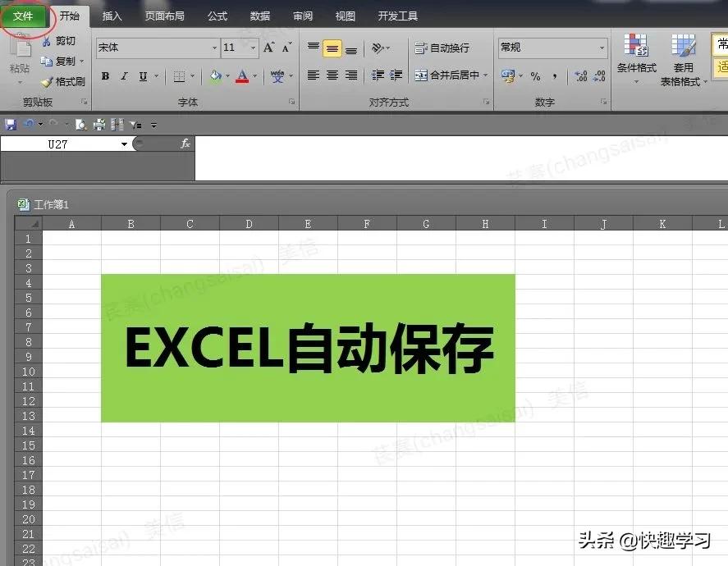Align text right
The image size is (728, 566).
click(351, 75)
